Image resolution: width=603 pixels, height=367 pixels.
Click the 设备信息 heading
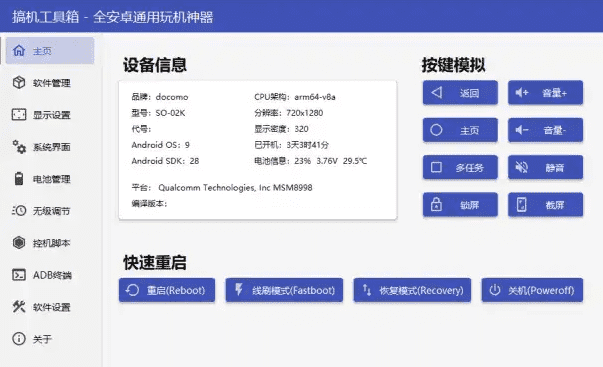(x=155, y=65)
